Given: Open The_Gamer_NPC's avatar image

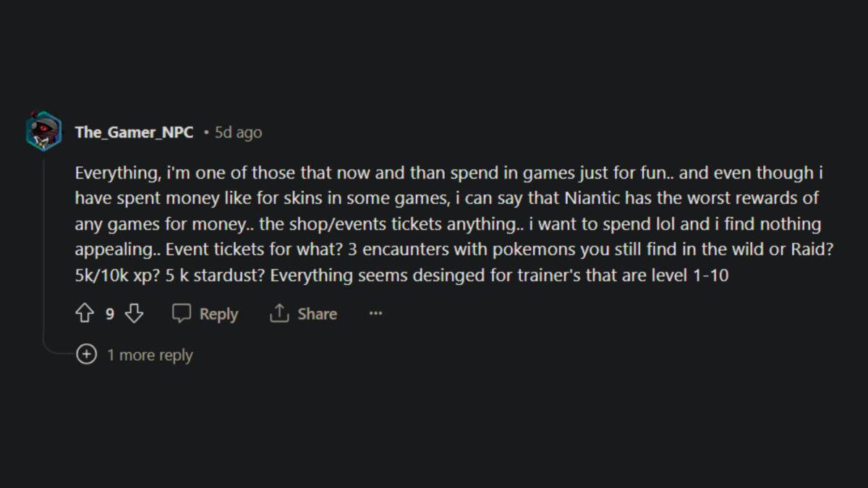Looking at the screenshot, I should point(43,132).
